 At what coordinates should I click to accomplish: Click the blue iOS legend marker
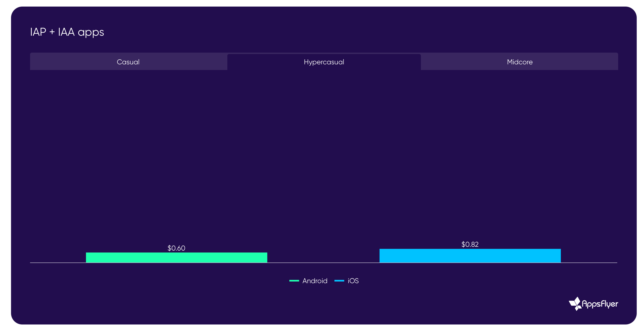pos(339,281)
